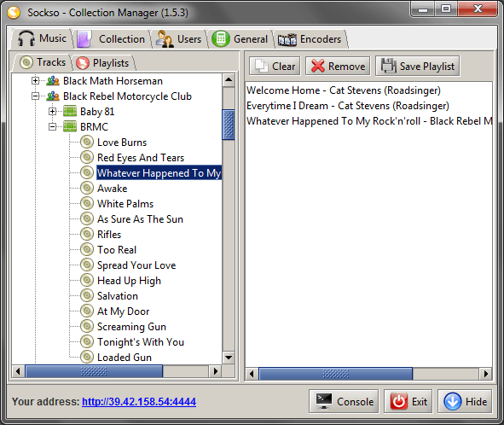504x425 pixels.
Task: Click the disc icon beside Screaming Gun
Action: (87, 326)
